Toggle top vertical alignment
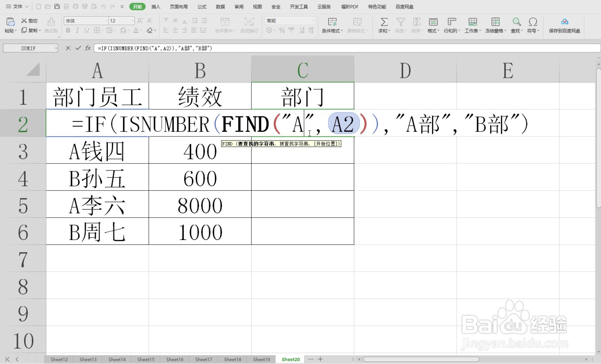The image size is (601, 364). tap(166, 21)
